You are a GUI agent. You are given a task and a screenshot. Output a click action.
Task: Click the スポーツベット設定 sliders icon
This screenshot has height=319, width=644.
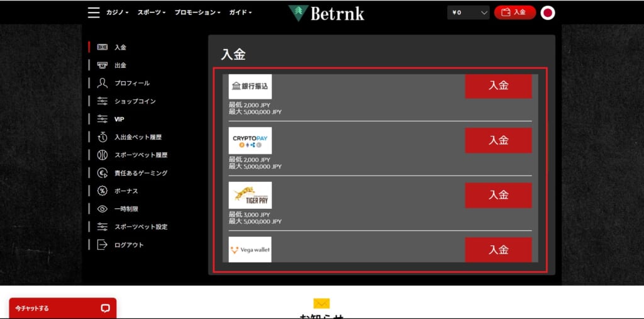[103, 227]
